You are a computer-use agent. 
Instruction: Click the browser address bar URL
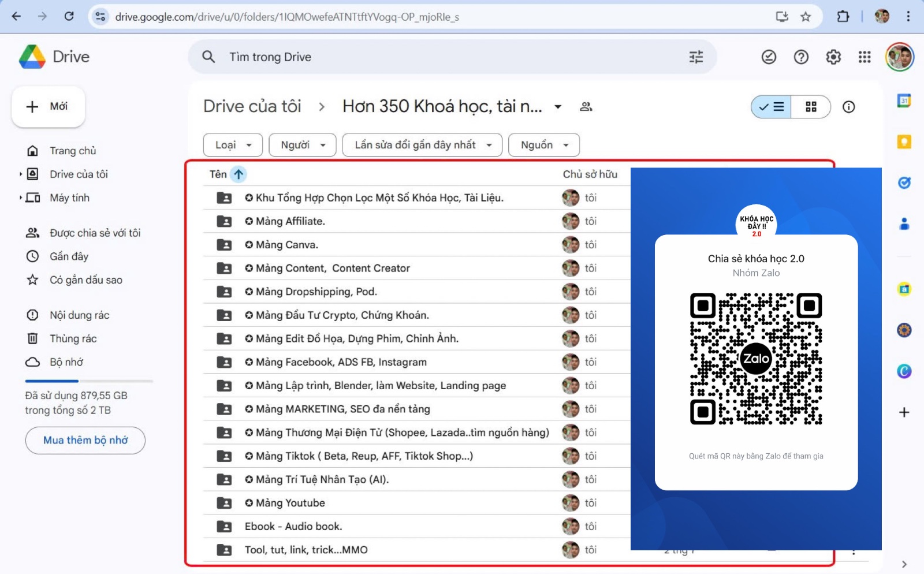[287, 17]
